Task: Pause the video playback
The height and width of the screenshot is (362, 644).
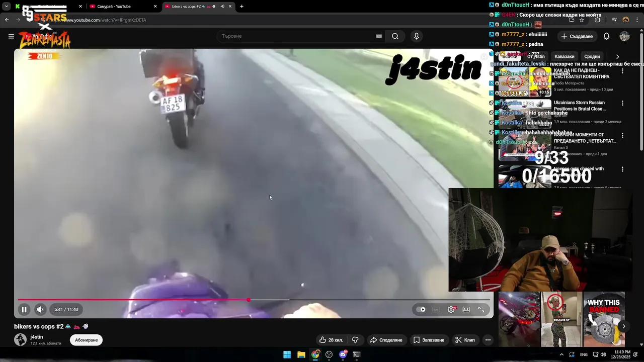Action: (24, 309)
